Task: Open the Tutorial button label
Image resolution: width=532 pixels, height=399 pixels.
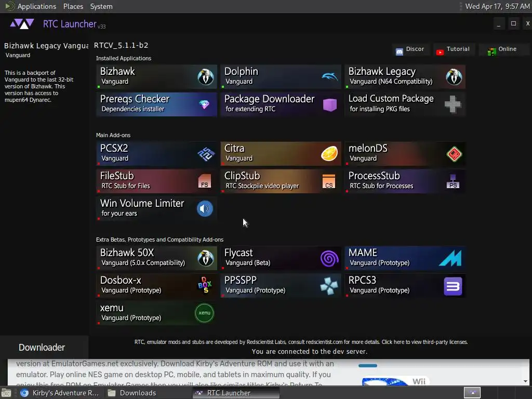Action: point(458,49)
